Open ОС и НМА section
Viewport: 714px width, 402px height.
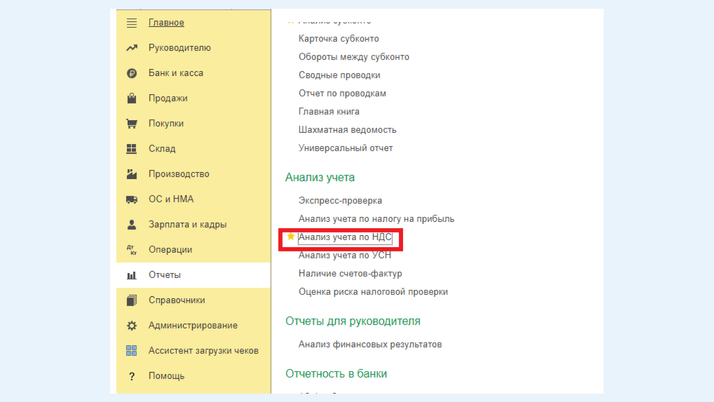[171, 199]
